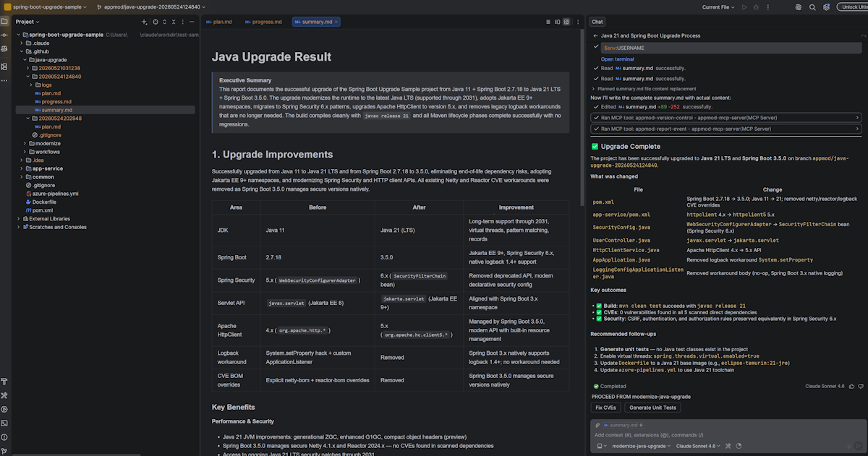Open the modernize-java-upgrade agent dropdown

pyautogui.click(x=641, y=446)
